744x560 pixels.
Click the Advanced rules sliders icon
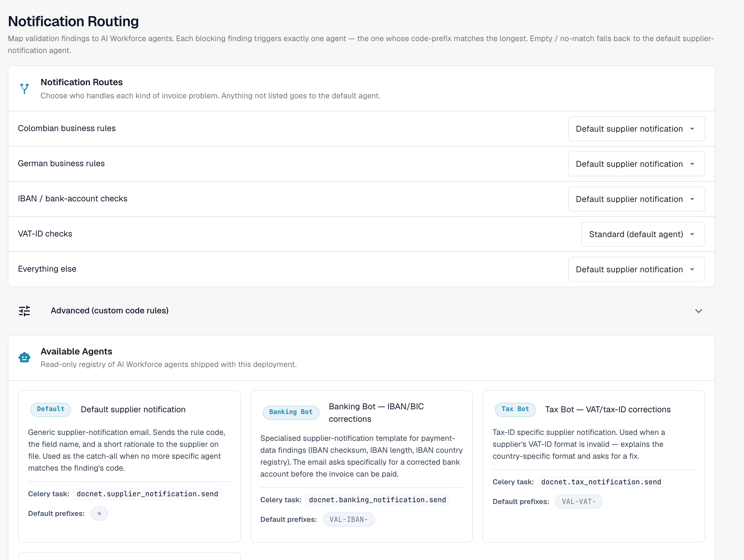[x=24, y=311]
